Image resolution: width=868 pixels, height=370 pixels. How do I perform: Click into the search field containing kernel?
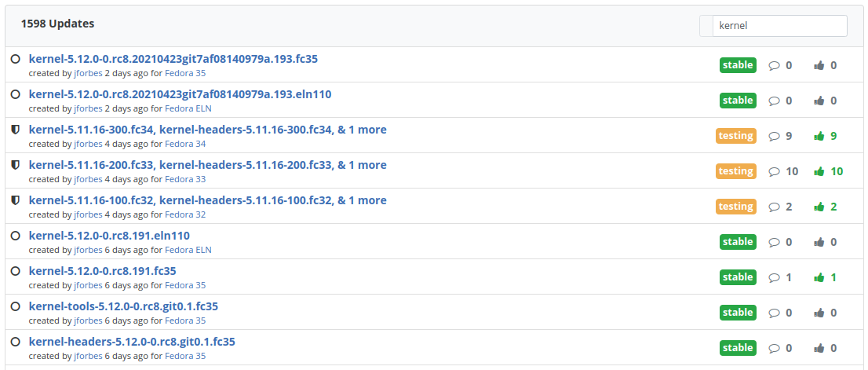pos(779,25)
